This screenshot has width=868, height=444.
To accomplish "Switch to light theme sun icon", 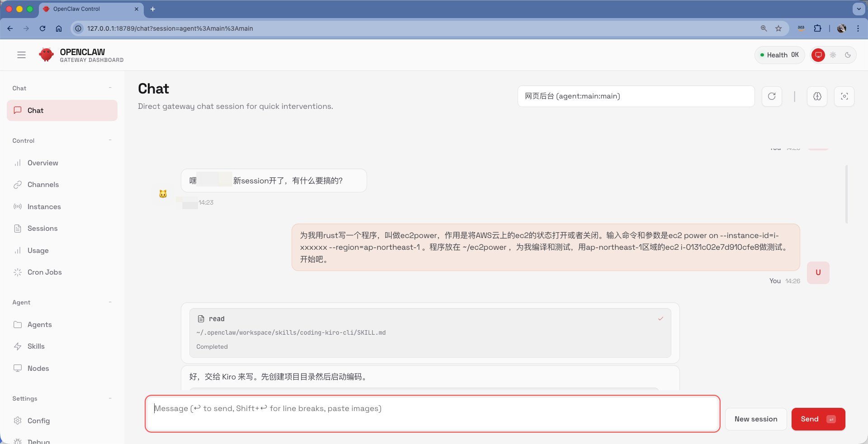I will click(833, 55).
